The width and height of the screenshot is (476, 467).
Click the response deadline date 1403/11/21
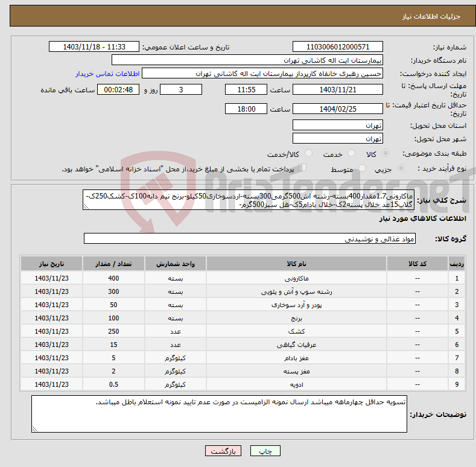coord(338,89)
